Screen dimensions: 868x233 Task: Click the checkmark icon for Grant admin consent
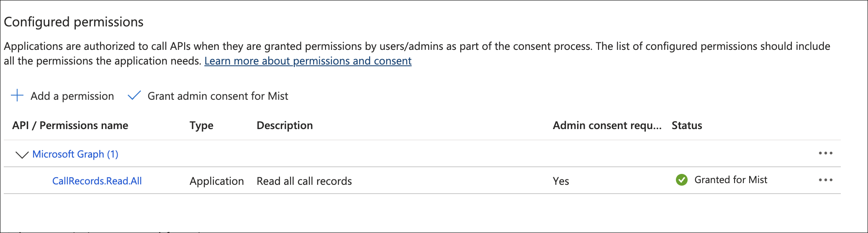[134, 96]
